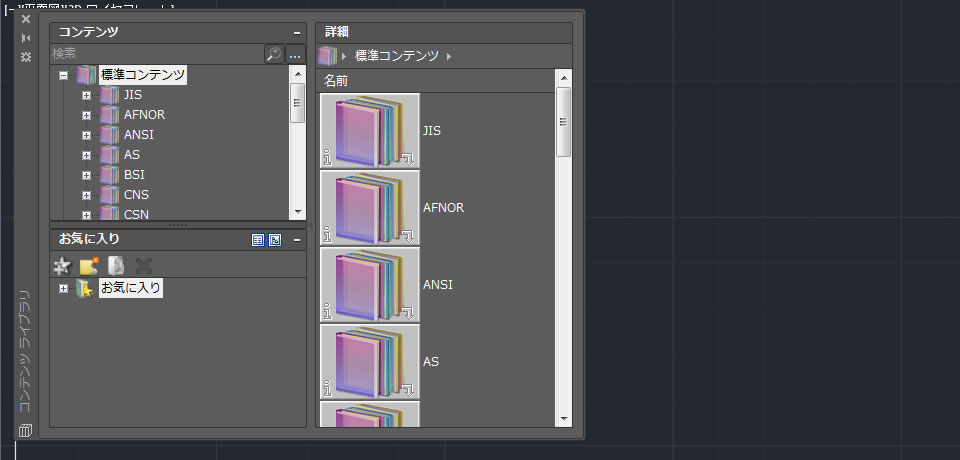Click the JIS name label in details
The image size is (960, 460).
click(x=432, y=130)
